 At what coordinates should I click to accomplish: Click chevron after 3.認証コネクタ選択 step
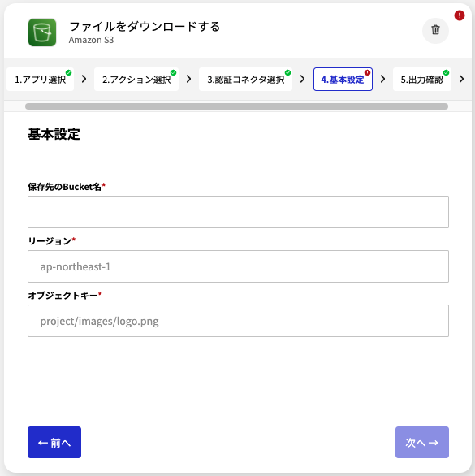tap(302, 80)
